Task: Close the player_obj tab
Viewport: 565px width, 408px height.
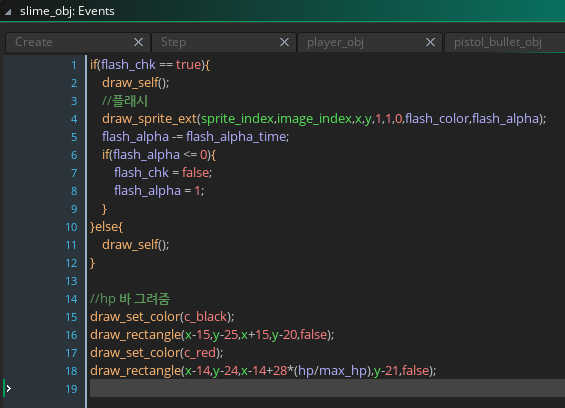Action: pos(430,42)
